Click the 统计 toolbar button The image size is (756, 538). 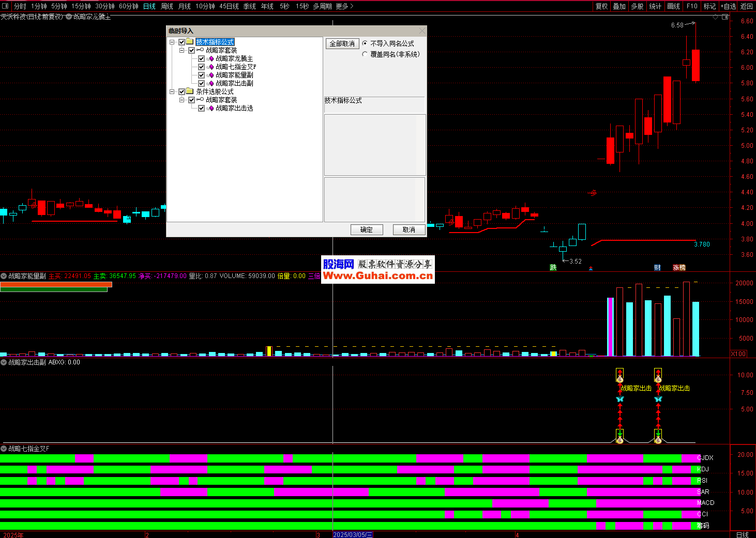pyautogui.click(x=655, y=6)
